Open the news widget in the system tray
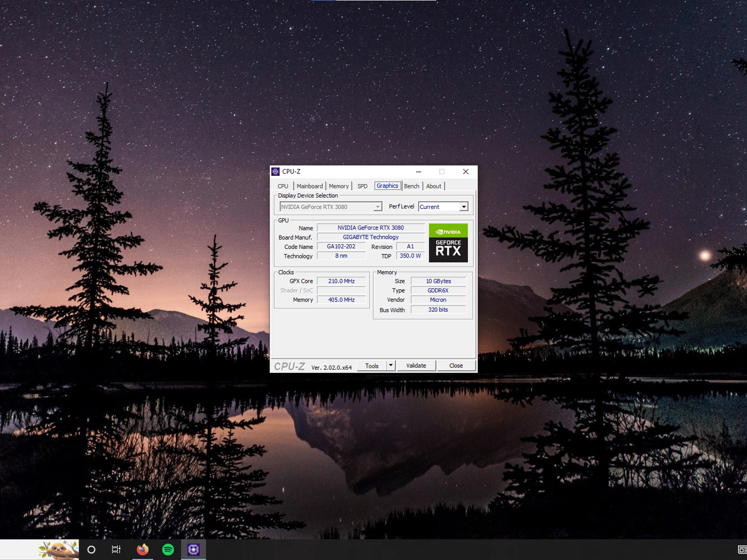 (x=742, y=549)
